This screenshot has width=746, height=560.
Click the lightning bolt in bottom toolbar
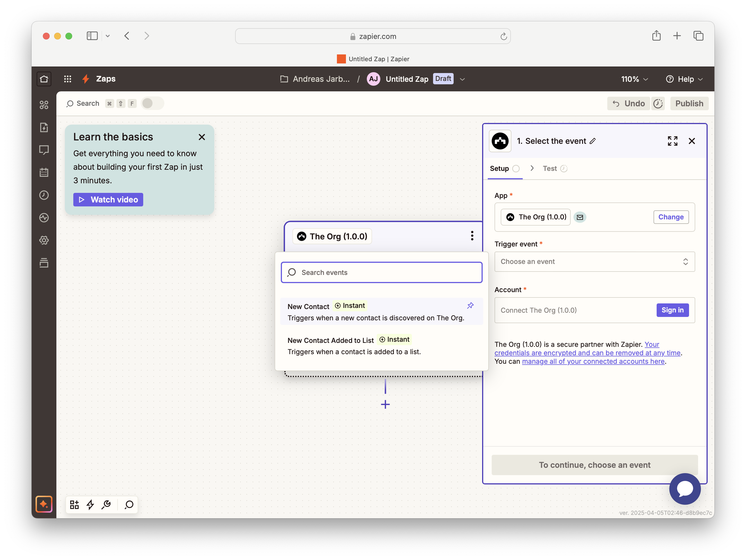(x=90, y=505)
